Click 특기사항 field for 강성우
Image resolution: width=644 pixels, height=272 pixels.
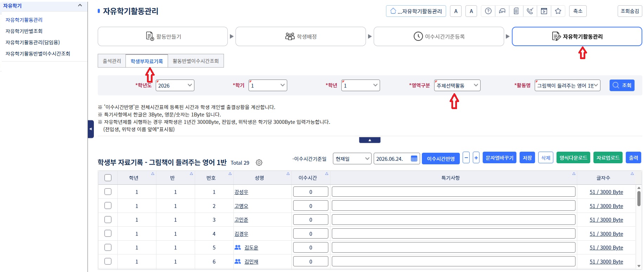tap(453, 192)
